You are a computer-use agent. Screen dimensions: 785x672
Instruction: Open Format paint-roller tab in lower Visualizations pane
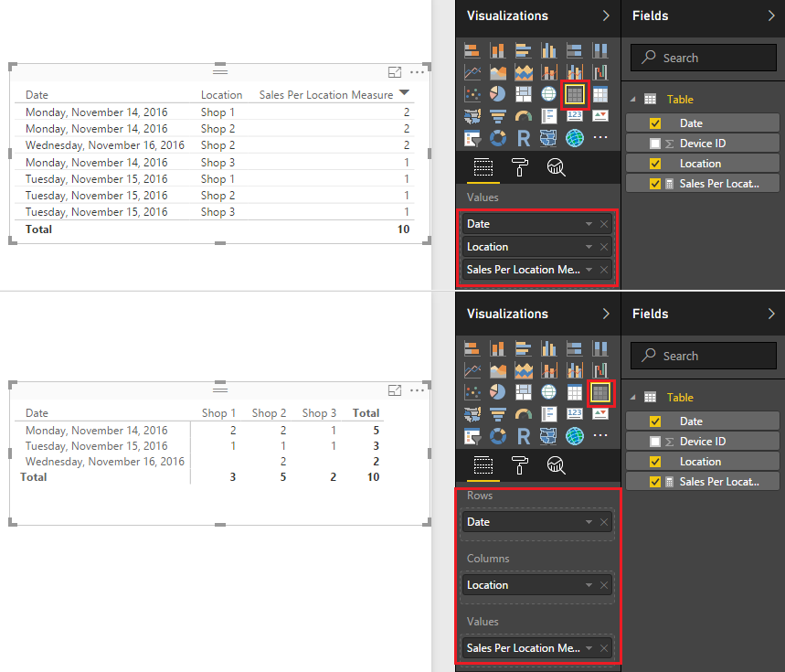(519, 465)
